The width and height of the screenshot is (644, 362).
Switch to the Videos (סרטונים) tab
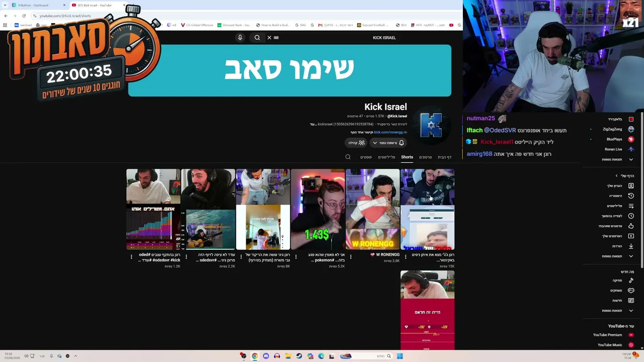click(426, 157)
